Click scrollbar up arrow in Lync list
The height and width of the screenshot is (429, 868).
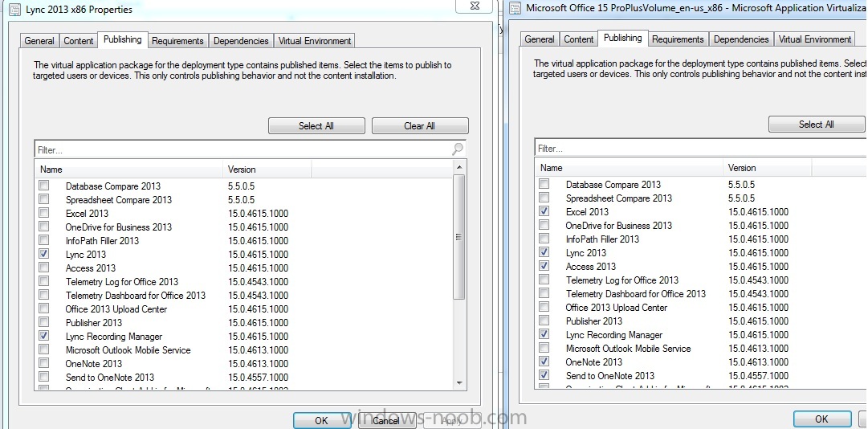tap(459, 166)
